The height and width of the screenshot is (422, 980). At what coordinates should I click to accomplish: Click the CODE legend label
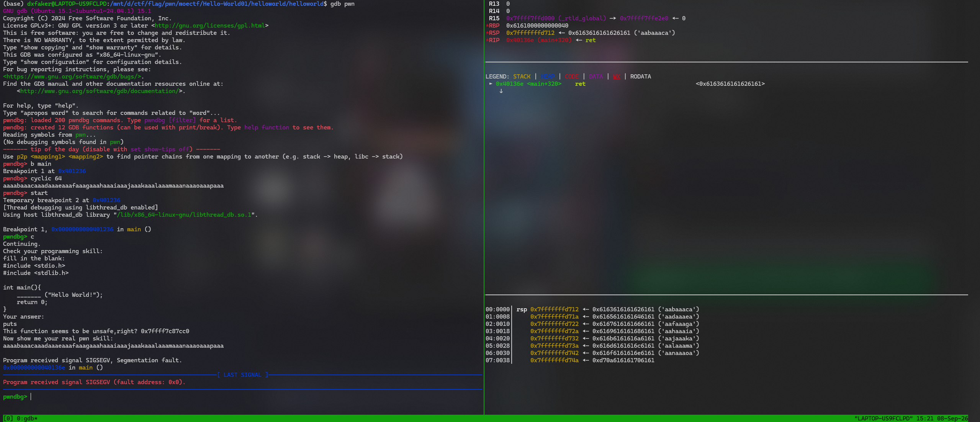click(x=572, y=77)
